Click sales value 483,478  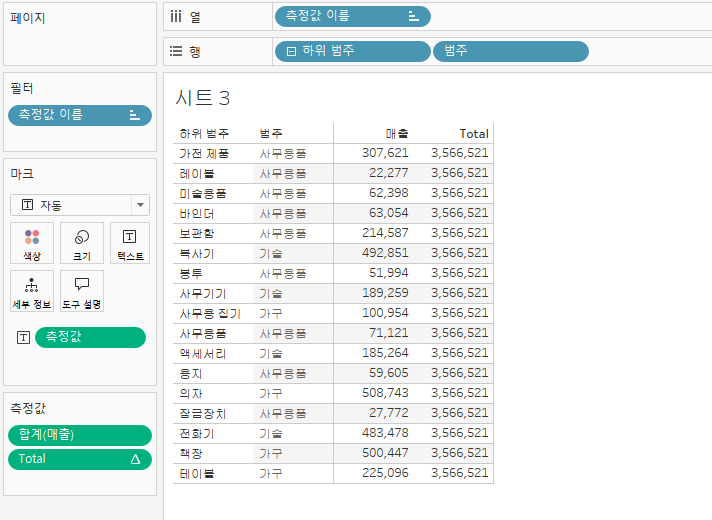(x=385, y=432)
